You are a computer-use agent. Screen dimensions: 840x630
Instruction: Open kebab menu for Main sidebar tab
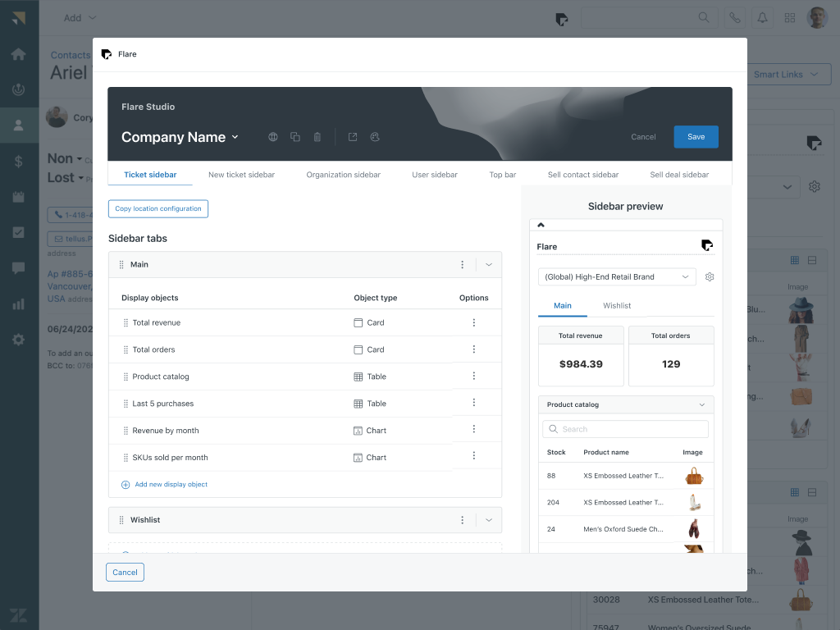point(463,265)
